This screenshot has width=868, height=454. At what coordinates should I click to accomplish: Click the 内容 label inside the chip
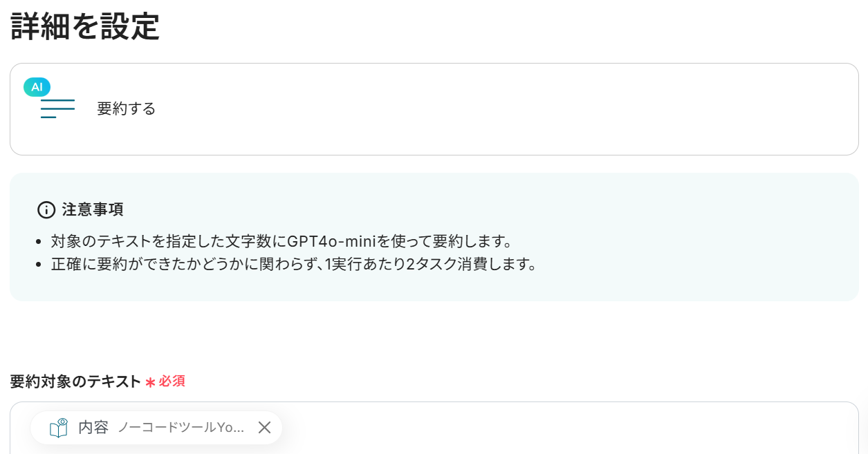pos(93,428)
